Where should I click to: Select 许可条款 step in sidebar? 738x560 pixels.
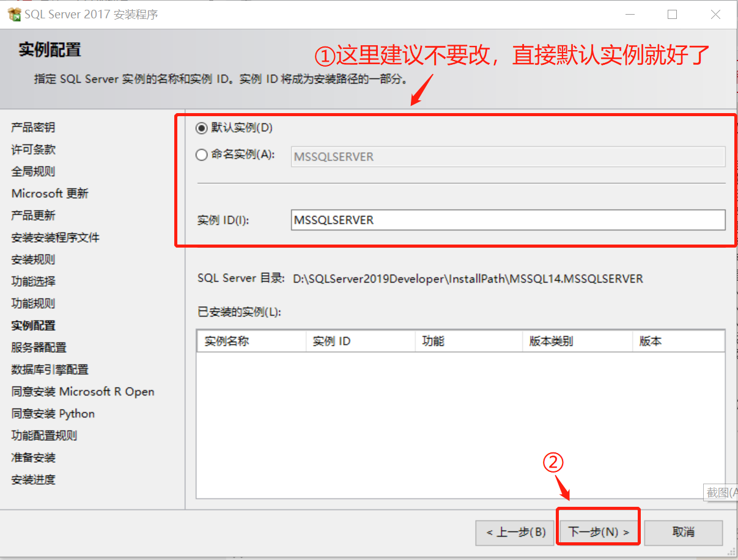click(33, 149)
